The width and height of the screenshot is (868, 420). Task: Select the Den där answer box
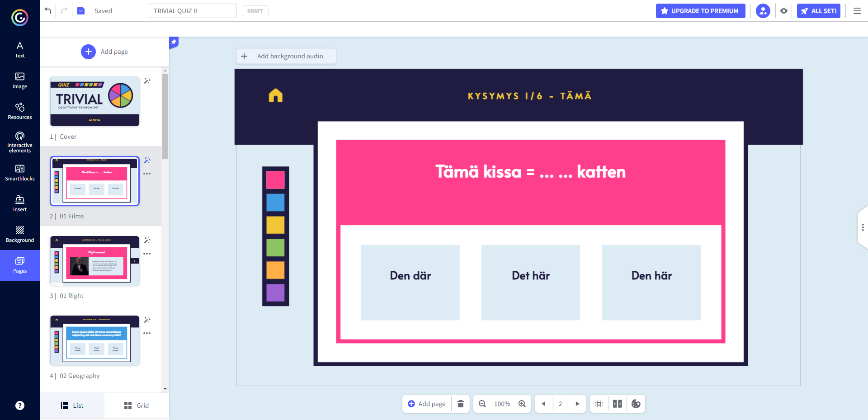410,283
